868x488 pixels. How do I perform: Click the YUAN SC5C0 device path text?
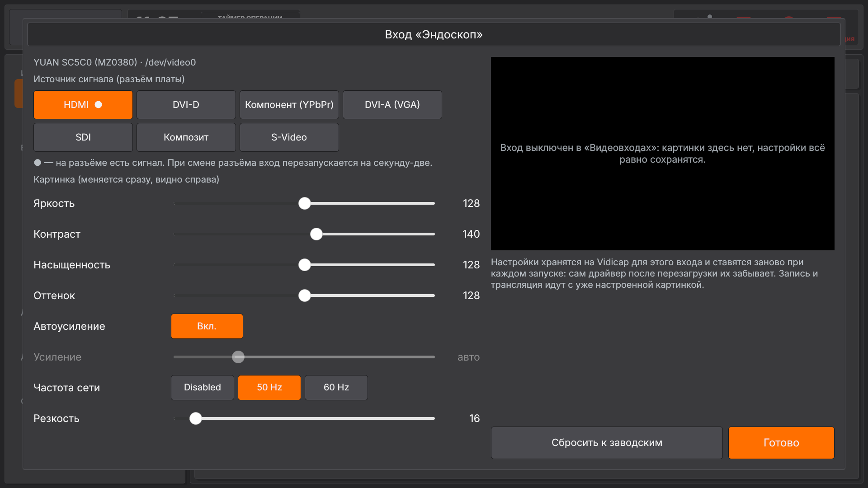(115, 62)
